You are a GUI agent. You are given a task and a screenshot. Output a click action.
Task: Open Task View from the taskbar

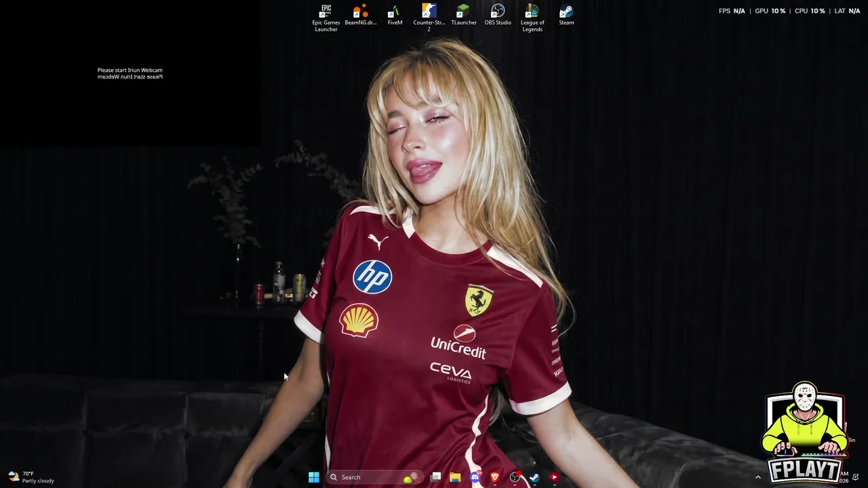pos(436,477)
